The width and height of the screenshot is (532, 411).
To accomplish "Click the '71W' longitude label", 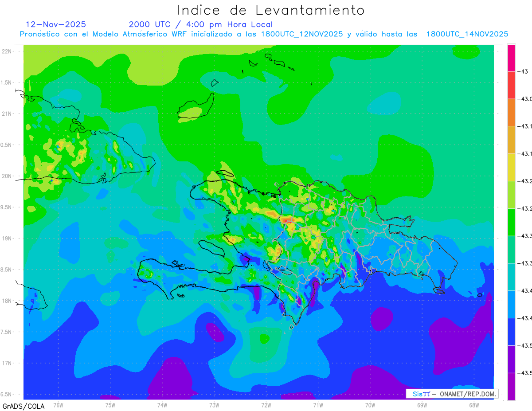I will [318, 405].
